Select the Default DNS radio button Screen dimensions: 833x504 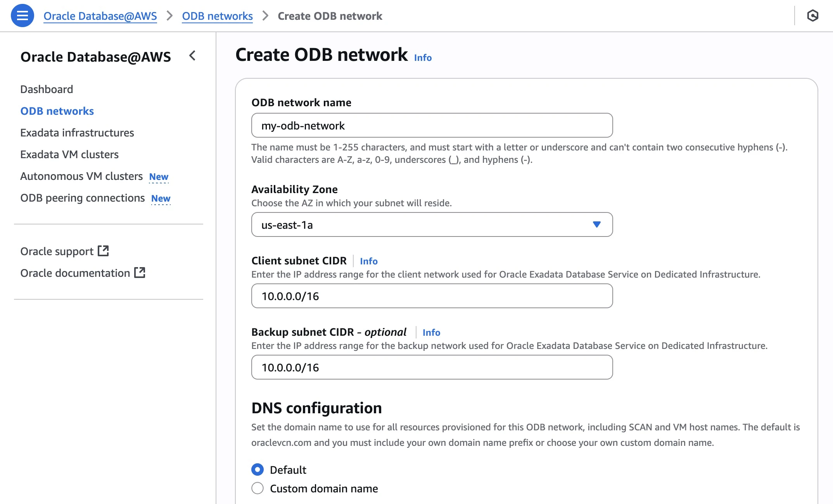[x=258, y=469]
